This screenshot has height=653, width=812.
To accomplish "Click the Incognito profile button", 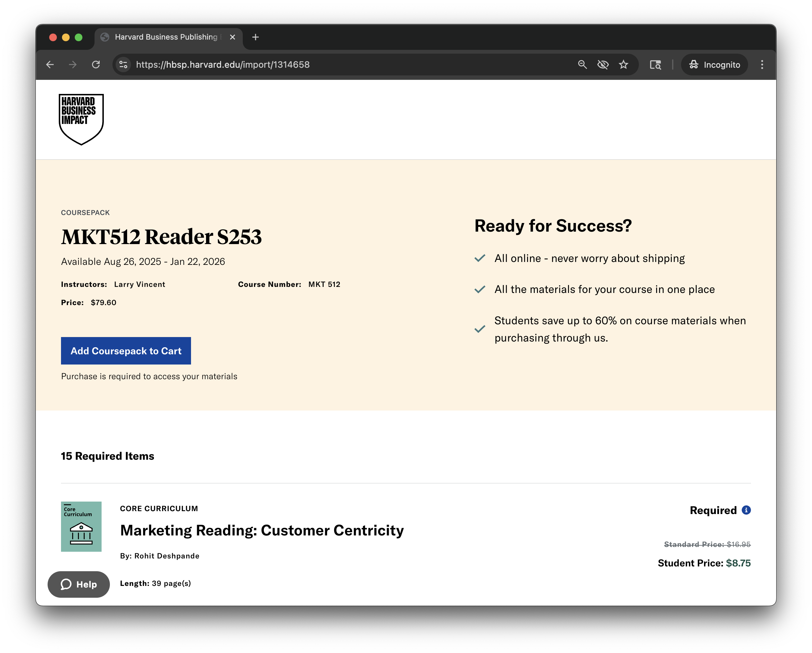I will coord(715,65).
